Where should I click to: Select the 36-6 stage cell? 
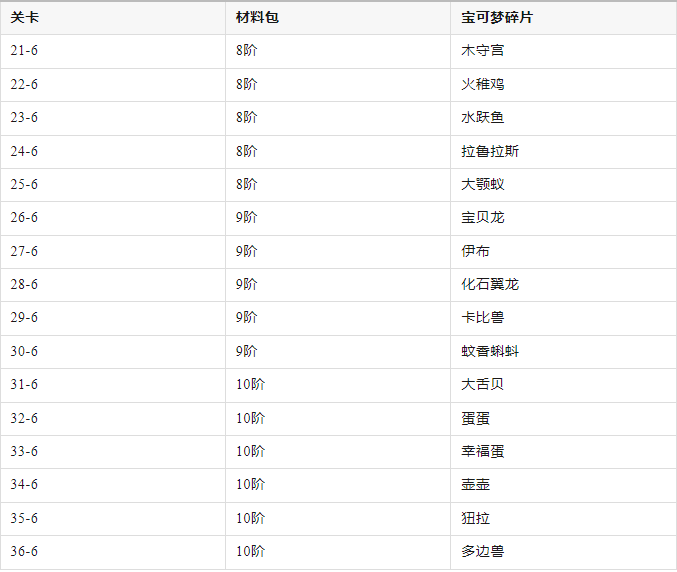[x=24, y=552]
